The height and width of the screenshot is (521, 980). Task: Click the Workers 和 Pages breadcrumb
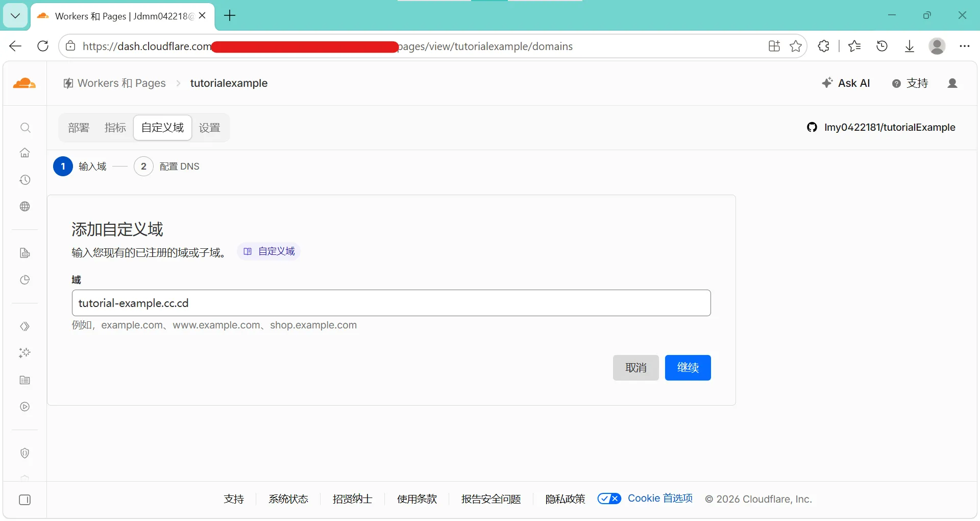(114, 83)
